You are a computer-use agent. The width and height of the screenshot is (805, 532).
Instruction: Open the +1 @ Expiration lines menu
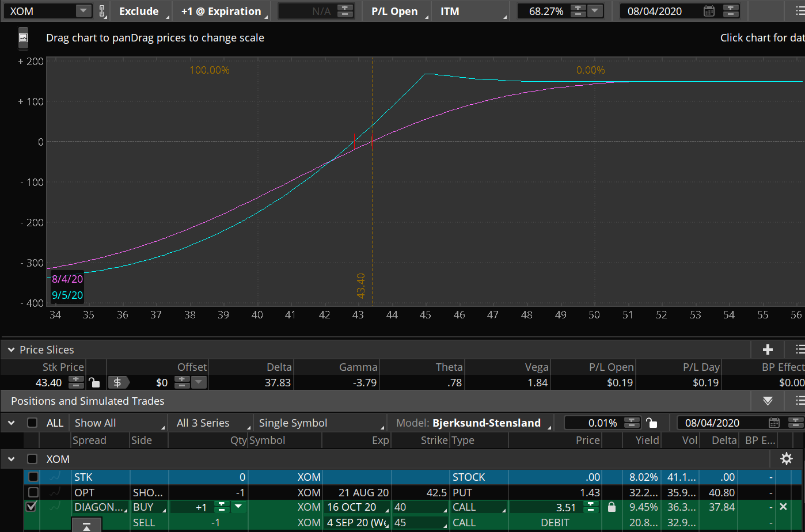point(221,11)
